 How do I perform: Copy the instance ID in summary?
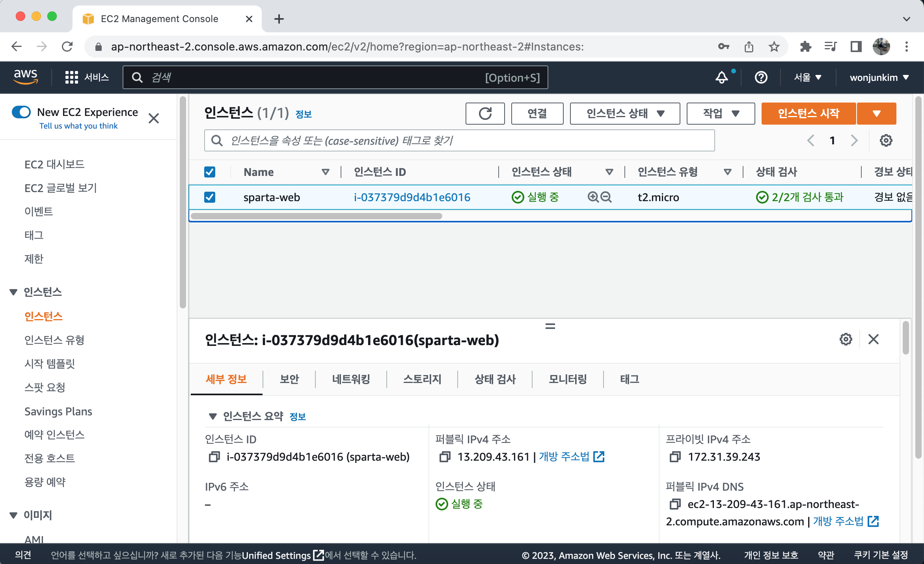pyautogui.click(x=214, y=457)
